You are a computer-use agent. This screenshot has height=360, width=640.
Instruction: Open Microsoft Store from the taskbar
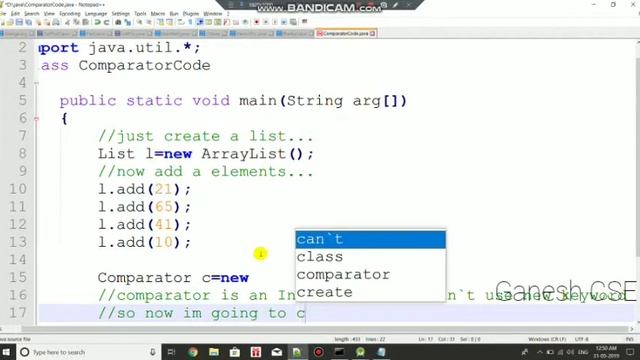(x=235, y=352)
